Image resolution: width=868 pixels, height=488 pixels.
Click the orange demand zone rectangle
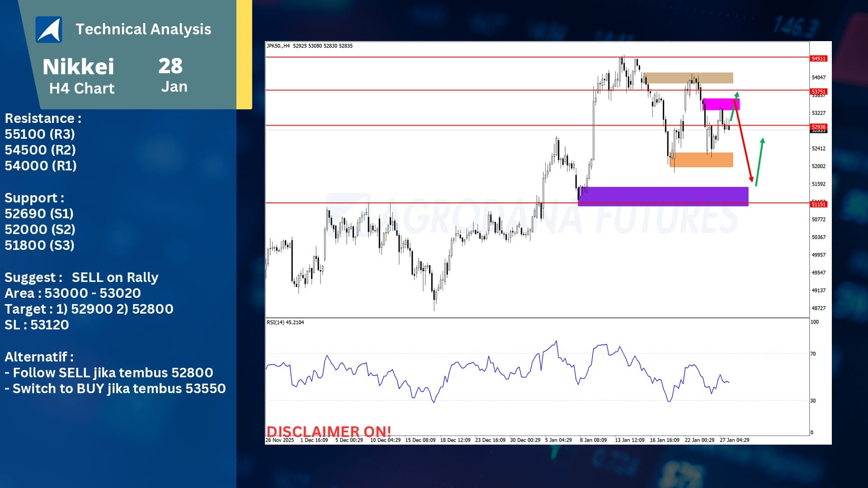point(703,160)
